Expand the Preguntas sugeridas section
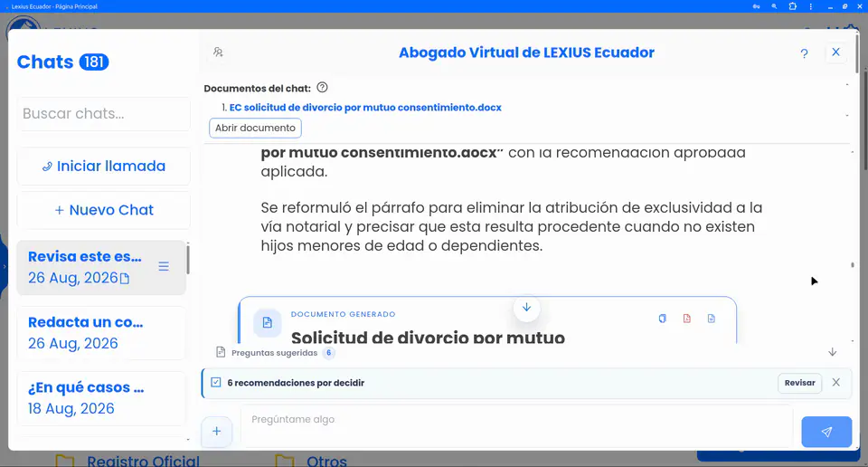This screenshot has height=467, width=868. tap(275, 353)
